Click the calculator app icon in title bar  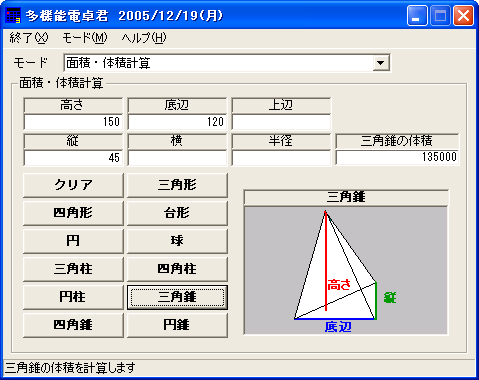click(13, 15)
